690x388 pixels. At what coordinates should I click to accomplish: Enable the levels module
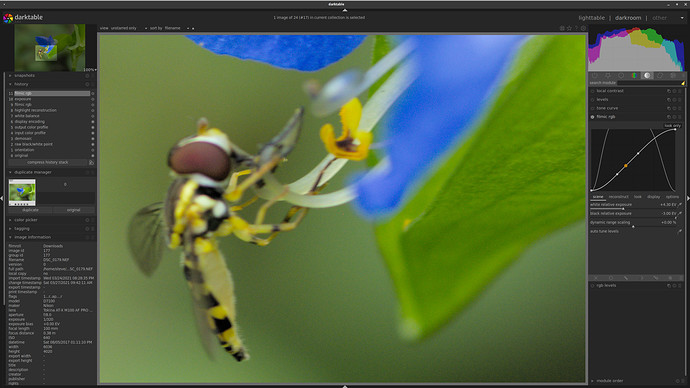(x=592, y=100)
